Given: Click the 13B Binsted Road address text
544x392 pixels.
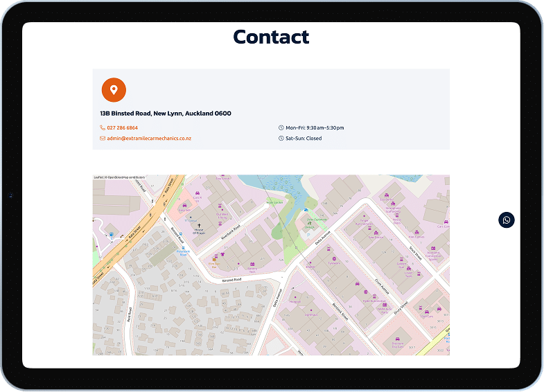Looking at the screenshot, I should click(166, 114).
